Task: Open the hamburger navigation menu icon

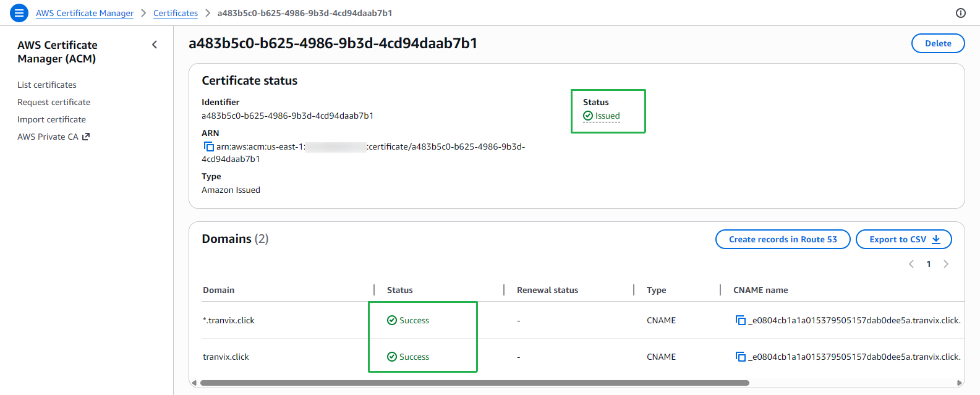Action: pos(19,12)
